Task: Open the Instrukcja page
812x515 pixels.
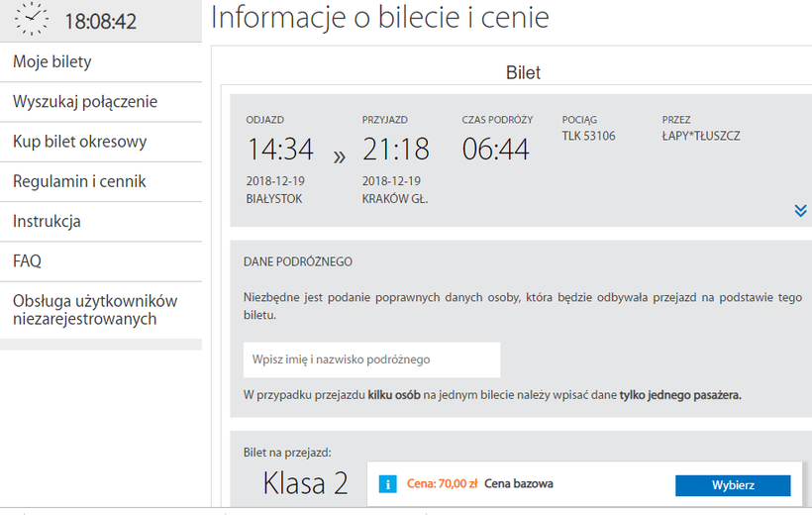Action: pyautogui.click(x=47, y=221)
